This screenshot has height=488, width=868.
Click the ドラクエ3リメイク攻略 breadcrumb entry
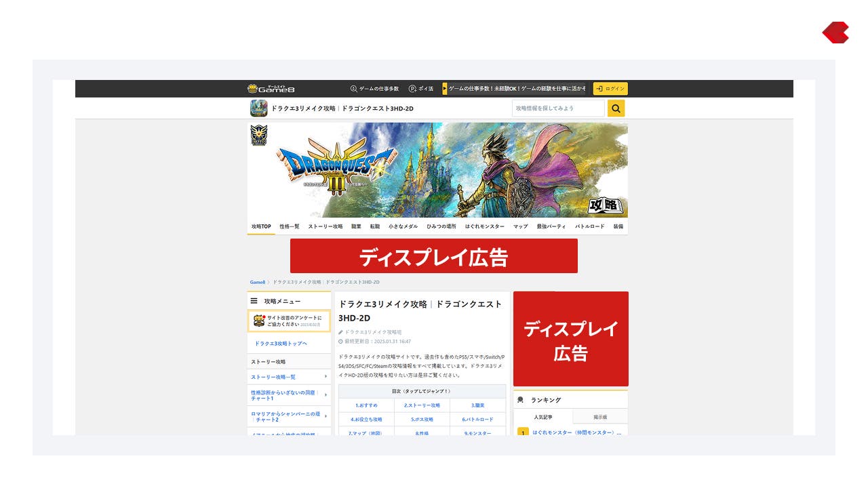tap(326, 282)
